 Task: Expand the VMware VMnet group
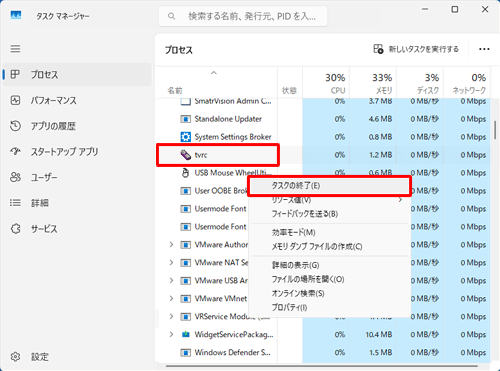pos(171,299)
